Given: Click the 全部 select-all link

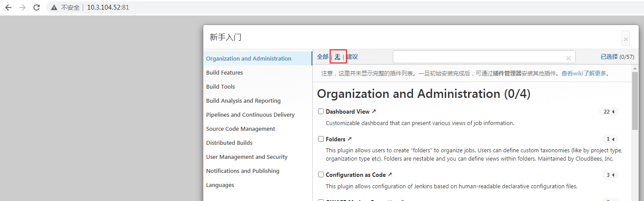Looking at the screenshot, I should click(322, 57).
